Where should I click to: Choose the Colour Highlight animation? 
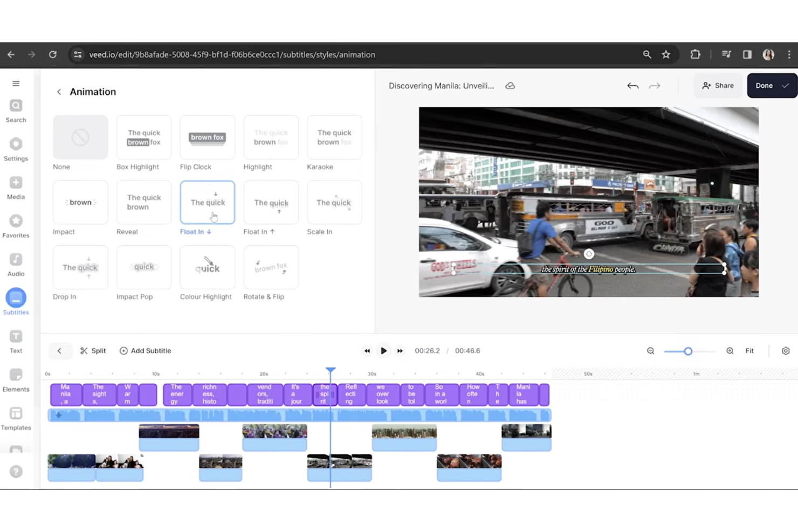coord(208,267)
